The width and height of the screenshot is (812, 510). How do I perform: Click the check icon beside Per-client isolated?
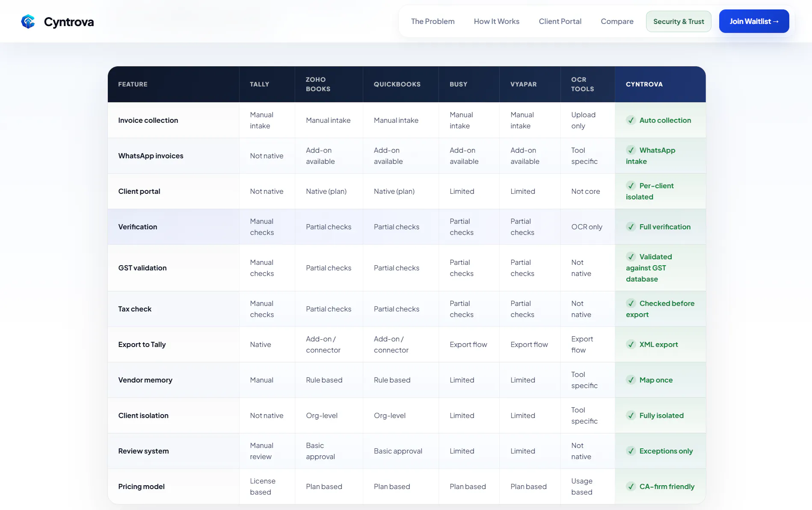click(631, 186)
